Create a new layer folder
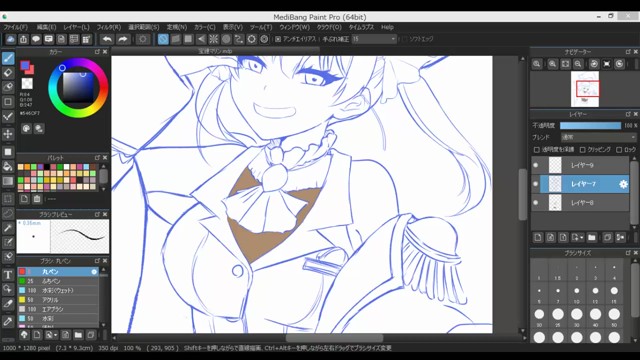This screenshot has width=640, height=360. click(592, 238)
